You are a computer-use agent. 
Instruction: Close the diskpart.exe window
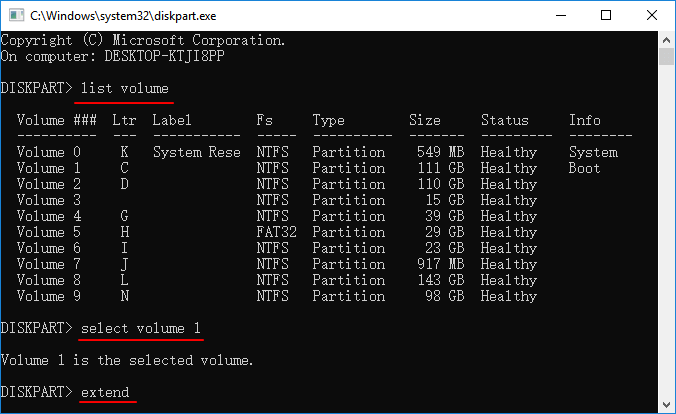coord(650,16)
